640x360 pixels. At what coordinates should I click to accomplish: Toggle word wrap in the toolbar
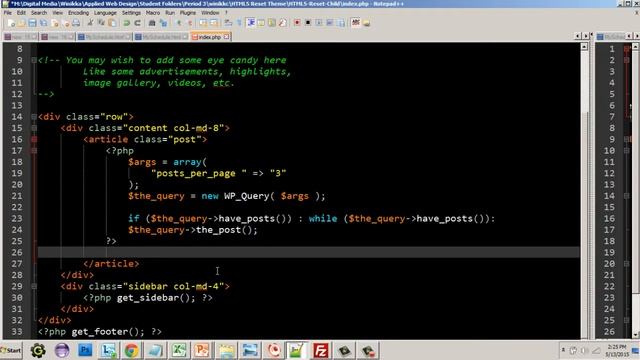click(227, 23)
